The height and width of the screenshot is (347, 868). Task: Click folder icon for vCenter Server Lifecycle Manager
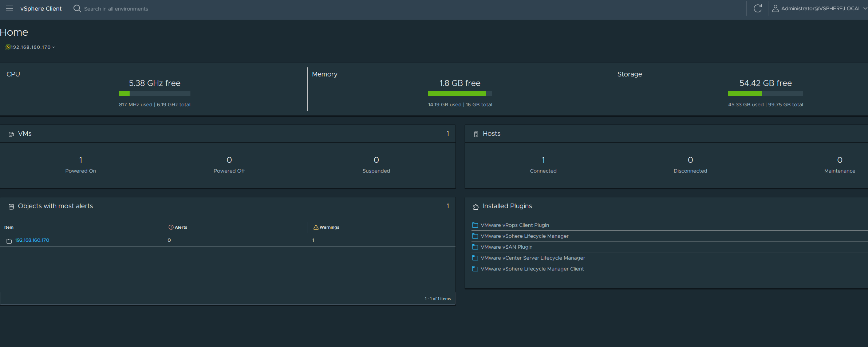click(x=475, y=258)
